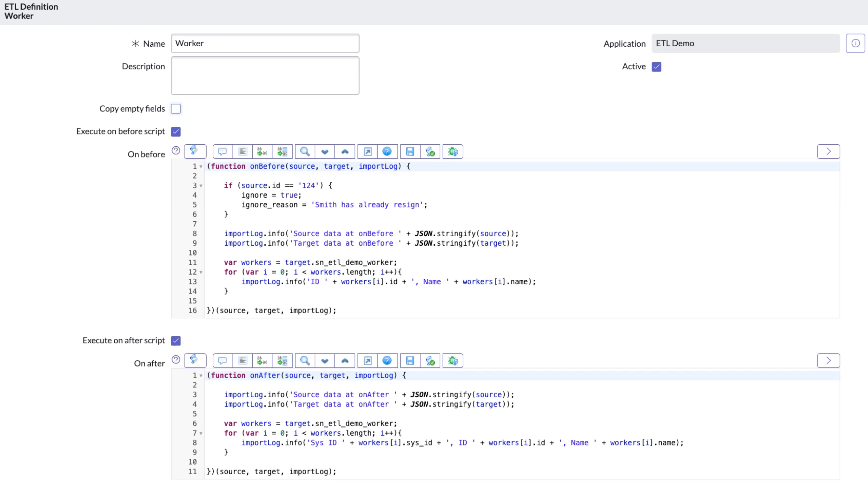Save the On after script
Image resolution: width=868 pixels, height=488 pixels.
pyautogui.click(x=410, y=361)
